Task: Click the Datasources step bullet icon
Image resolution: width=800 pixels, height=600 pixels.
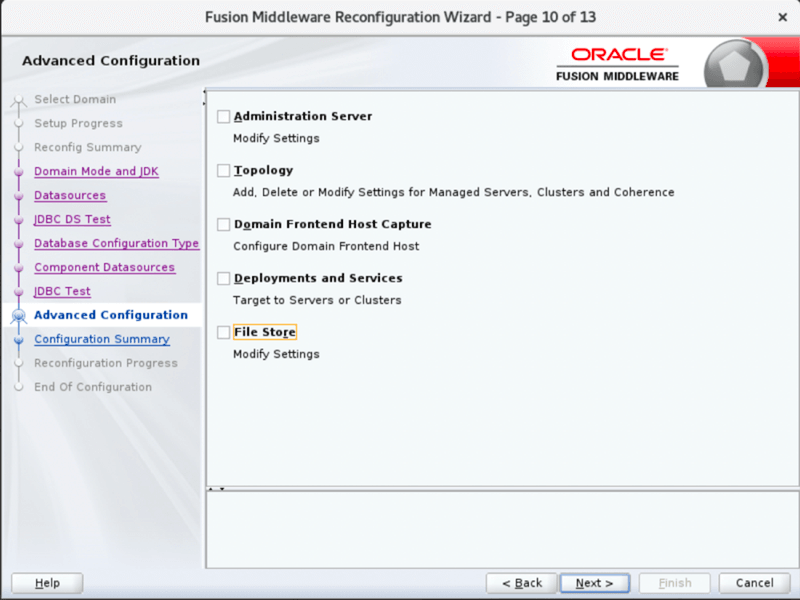Action: [x=19, y=196]
